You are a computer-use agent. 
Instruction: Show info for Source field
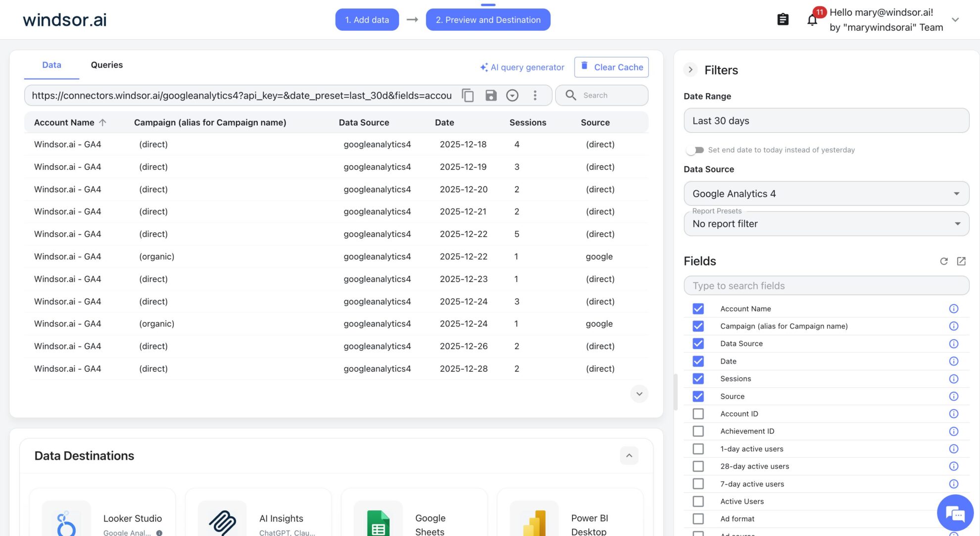[x=954, y=396]
